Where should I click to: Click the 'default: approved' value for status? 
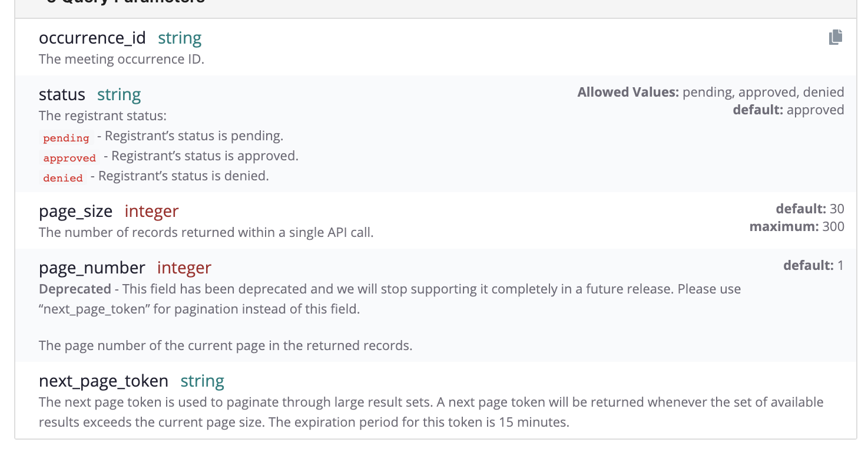(788, 110)
